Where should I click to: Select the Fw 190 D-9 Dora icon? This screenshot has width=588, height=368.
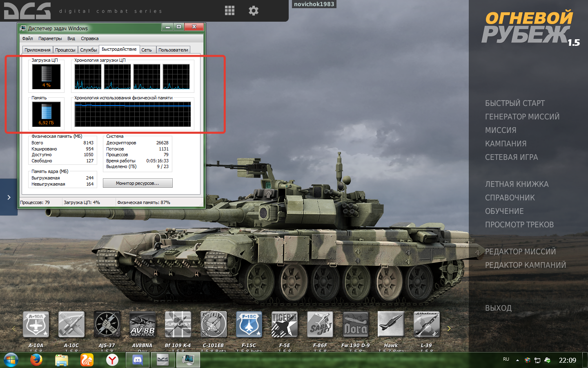tap(356, 325)
